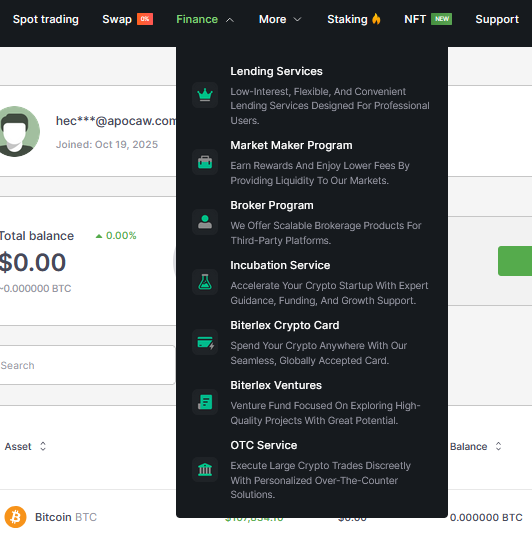
Task: Collapse the Finance dropdown menu
Action: 205,19
